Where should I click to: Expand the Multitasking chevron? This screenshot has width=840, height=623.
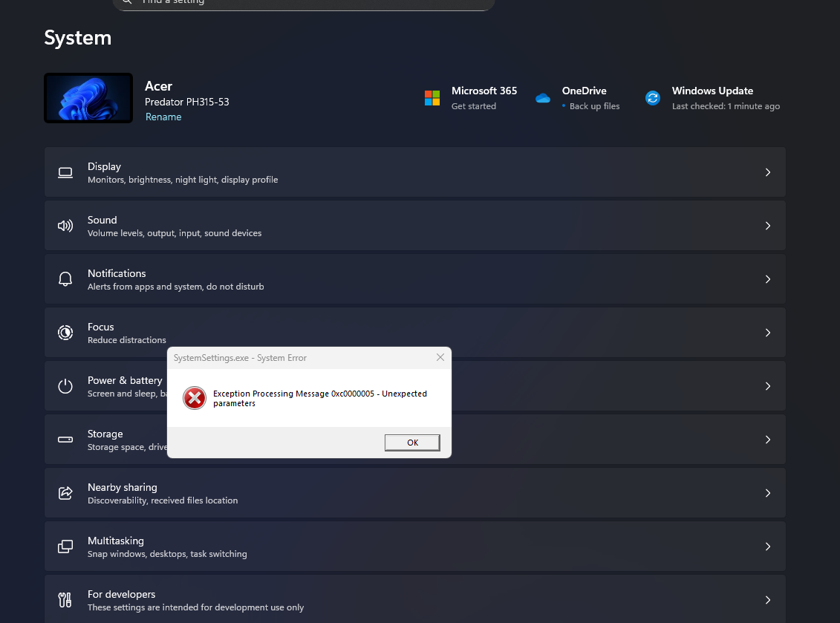[768, 547]
